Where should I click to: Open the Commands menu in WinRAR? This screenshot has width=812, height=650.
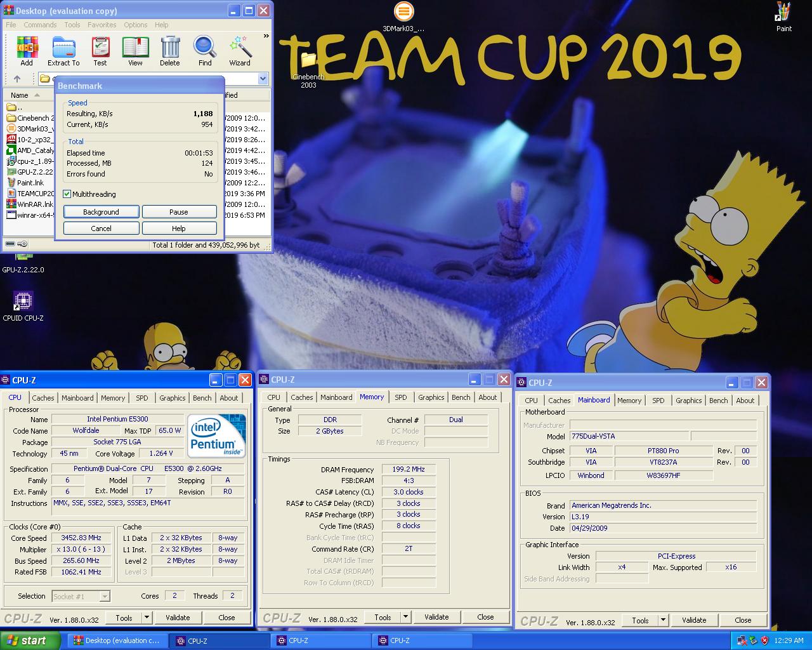[40, 25]
